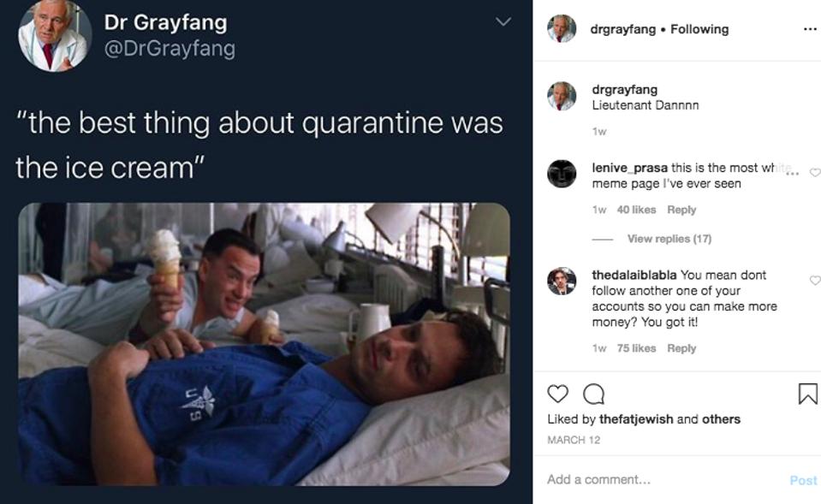Reply to thedalaiblabla's comment
The width and height of the screenshot is (821, 504).
coord(681,348)
